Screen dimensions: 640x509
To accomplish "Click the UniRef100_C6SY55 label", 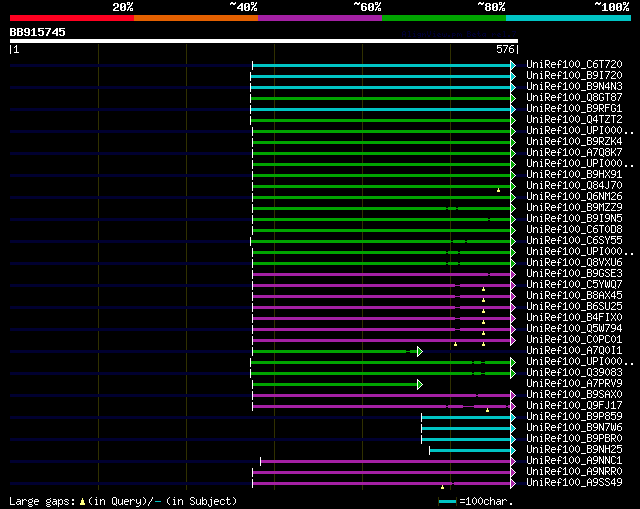I will [574, 241].
